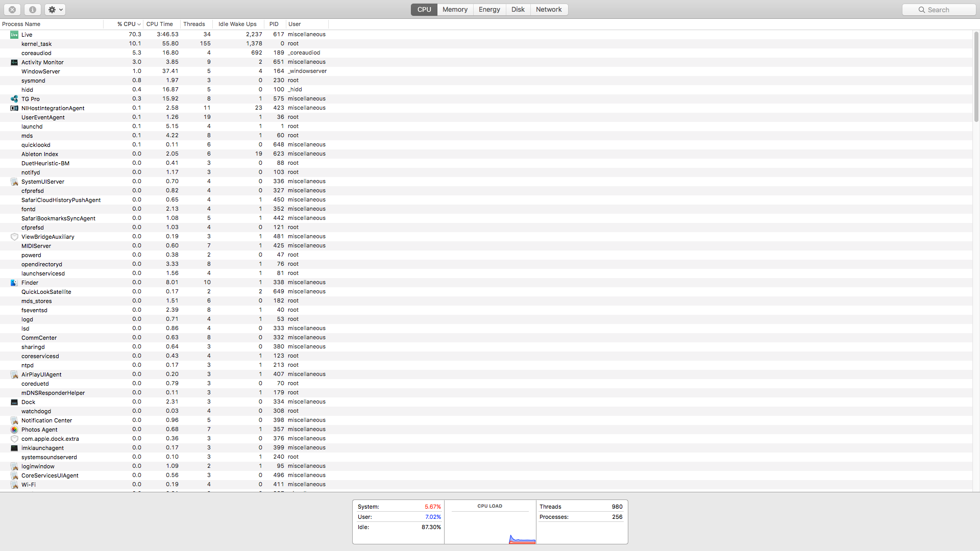Select the mds process row
980x551 pixels.
click(486, 136)
